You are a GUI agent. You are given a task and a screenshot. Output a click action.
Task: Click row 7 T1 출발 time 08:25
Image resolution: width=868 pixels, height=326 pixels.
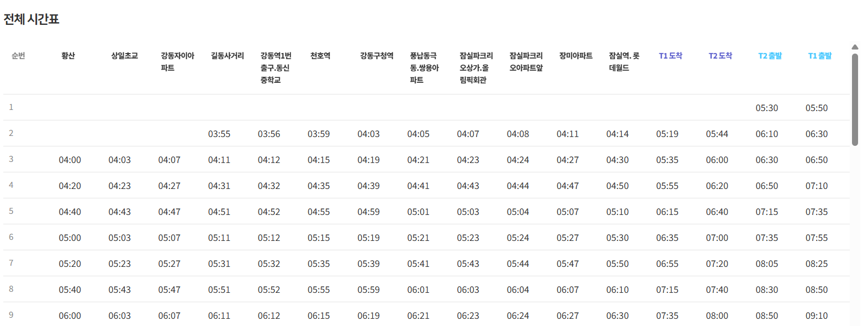click(816, 264)
